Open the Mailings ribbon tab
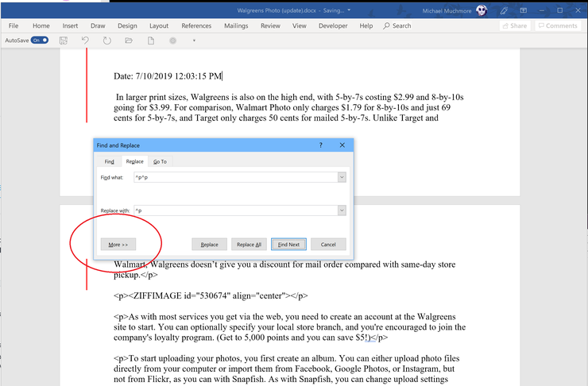This screenshot has height=386, width=588. coord(234,25)
